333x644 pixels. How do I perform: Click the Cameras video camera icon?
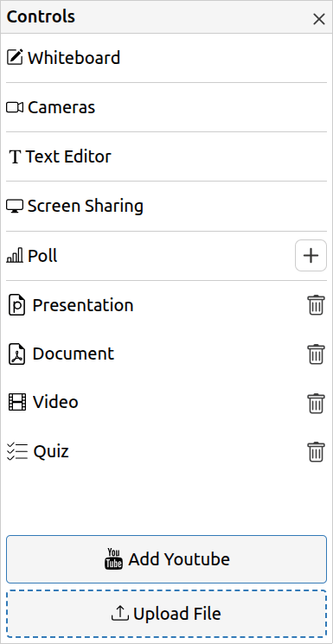click(15, 107)
